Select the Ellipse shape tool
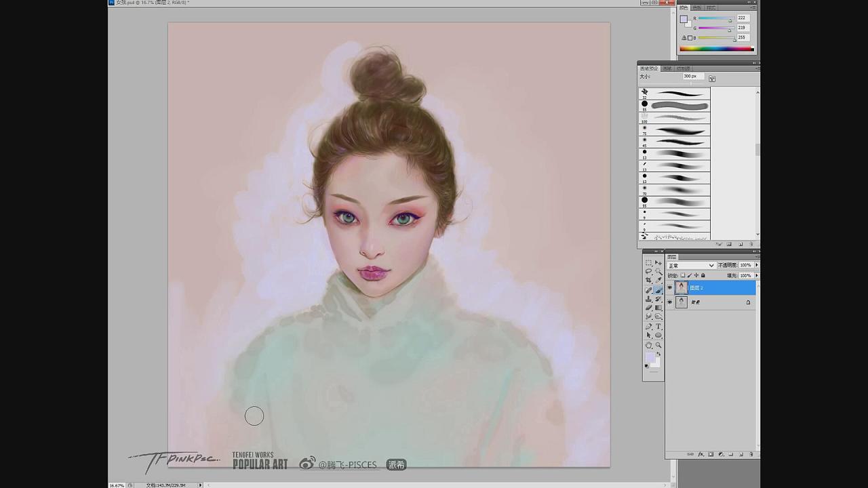 tap(658, 335)
